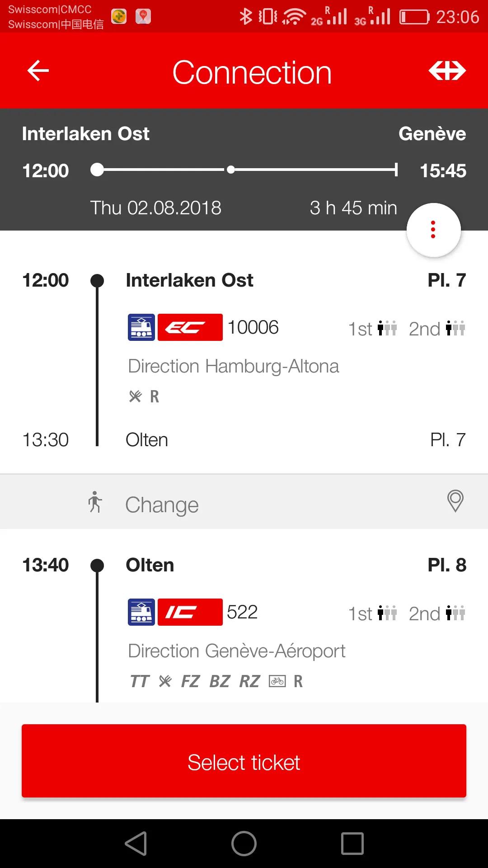488x868 pixels.
Task: Tap the back arrow in header
Action: pos(38,71)
